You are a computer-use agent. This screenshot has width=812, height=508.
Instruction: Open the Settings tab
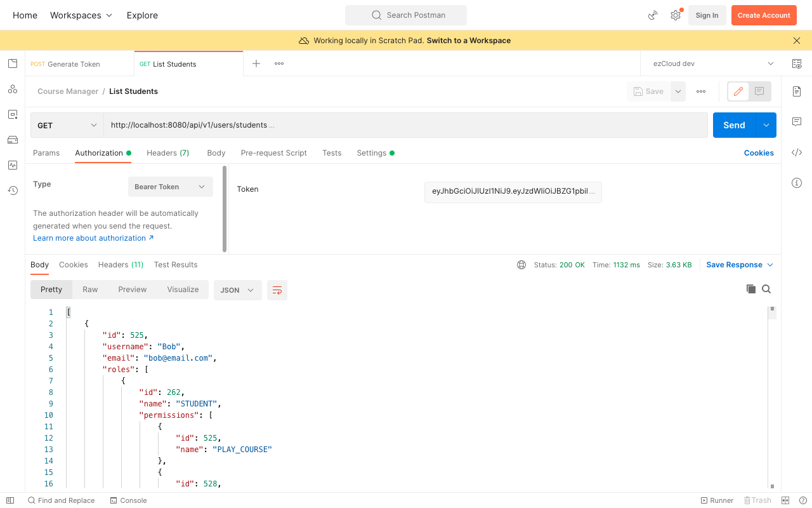[x=376, y=153]
